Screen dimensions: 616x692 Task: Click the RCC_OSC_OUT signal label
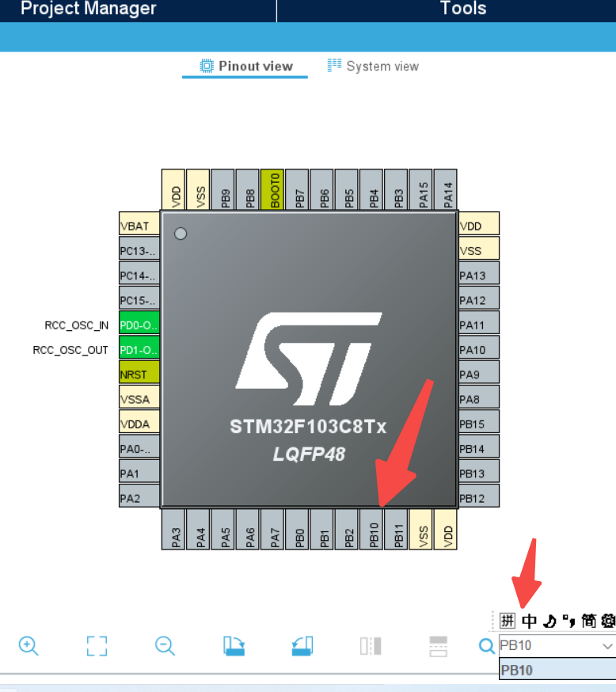click(x=70, y=350)
